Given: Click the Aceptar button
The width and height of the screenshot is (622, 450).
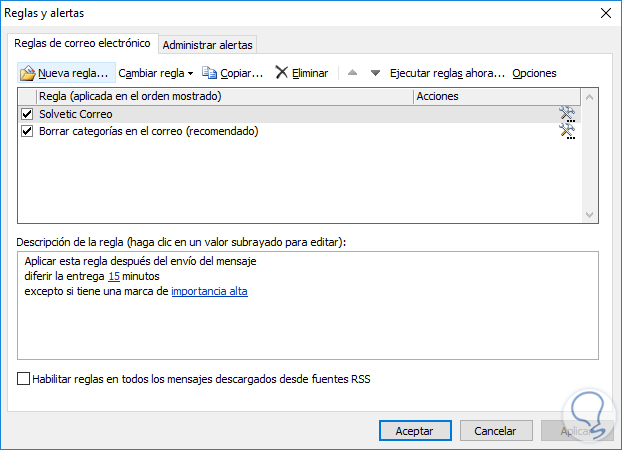Looking at the screenshot, I should (414, 431).
